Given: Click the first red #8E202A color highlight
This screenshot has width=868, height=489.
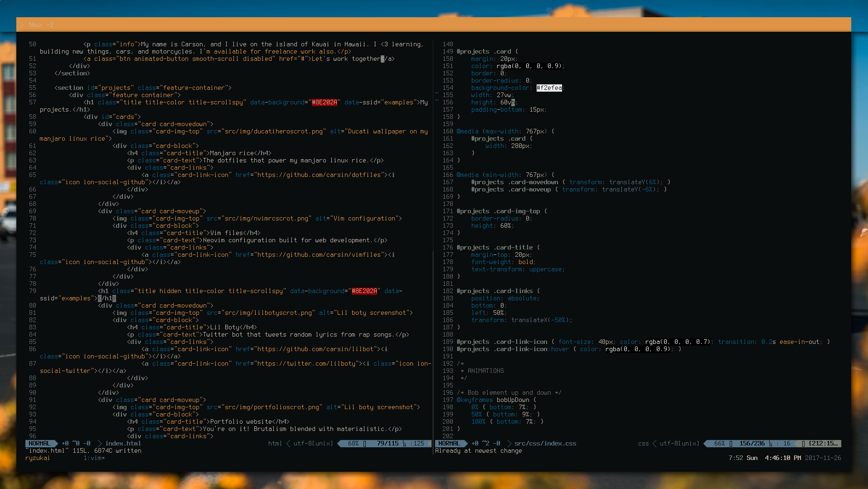Looking at the screenshot, I should tap(325, 102).
